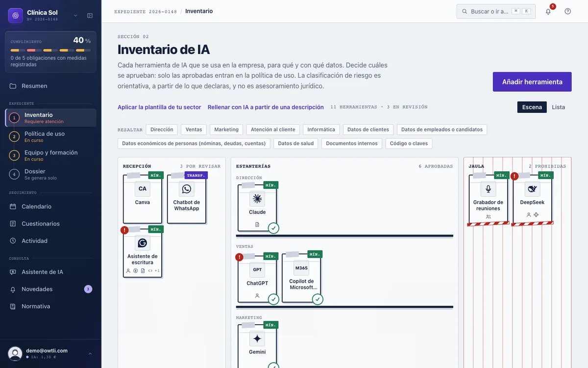Screen dimensions: 588x368
Task: Open Novedades in the sidebar
Action: pyautogui.click(x=50, y=289)
